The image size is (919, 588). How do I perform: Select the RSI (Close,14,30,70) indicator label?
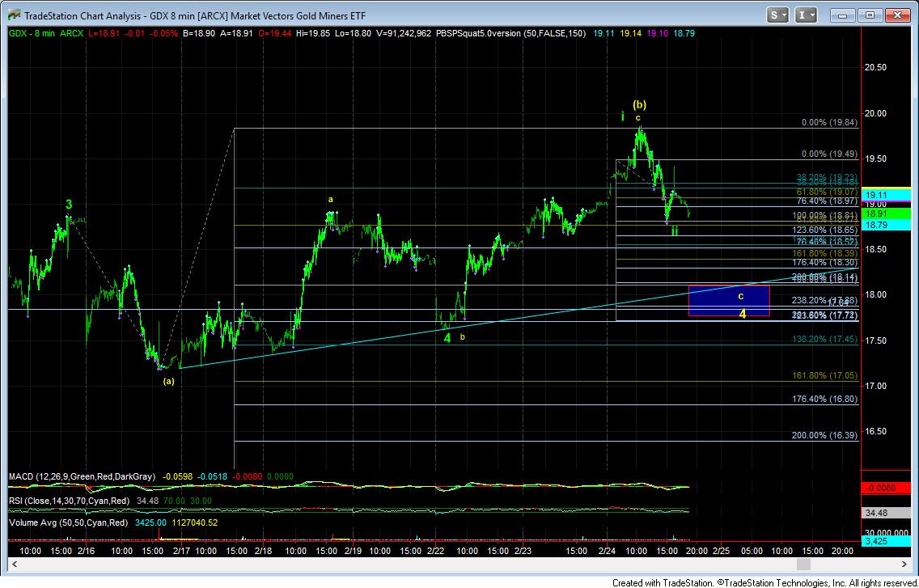pos(69,501)
